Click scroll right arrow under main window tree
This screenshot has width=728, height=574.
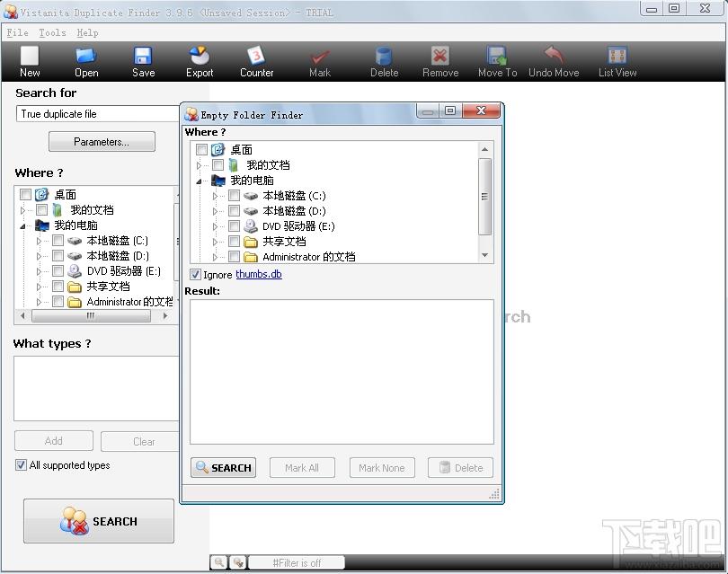(165, 315)
